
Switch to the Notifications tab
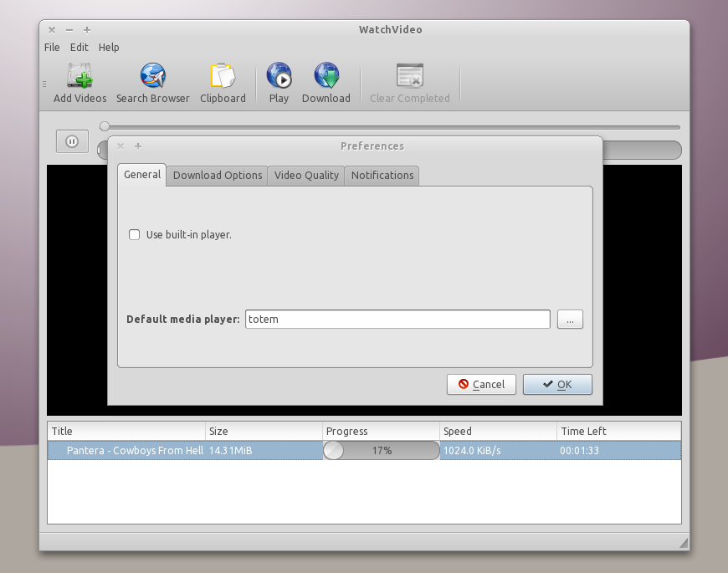[382, 176]
